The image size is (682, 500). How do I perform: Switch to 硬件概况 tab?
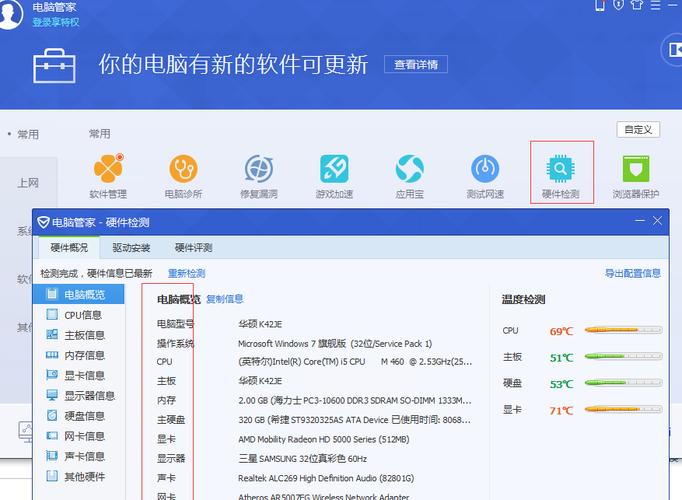(69, 247)
